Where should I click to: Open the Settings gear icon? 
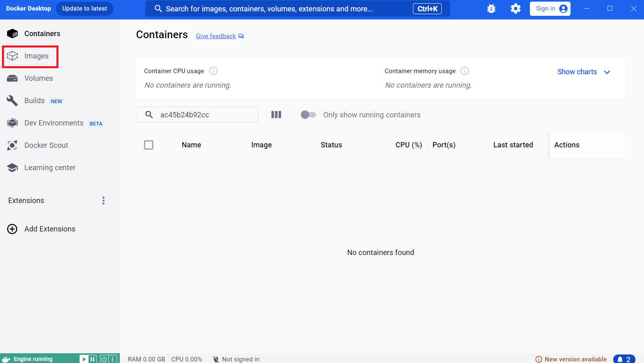click(x=516, y=9)
